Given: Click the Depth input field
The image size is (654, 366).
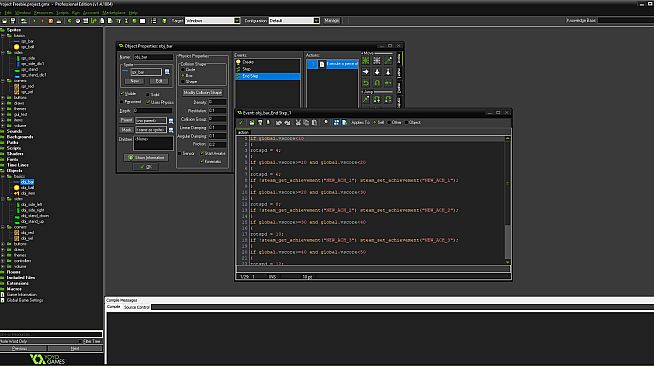Looking at the screenshot, I should click(153, 111).
